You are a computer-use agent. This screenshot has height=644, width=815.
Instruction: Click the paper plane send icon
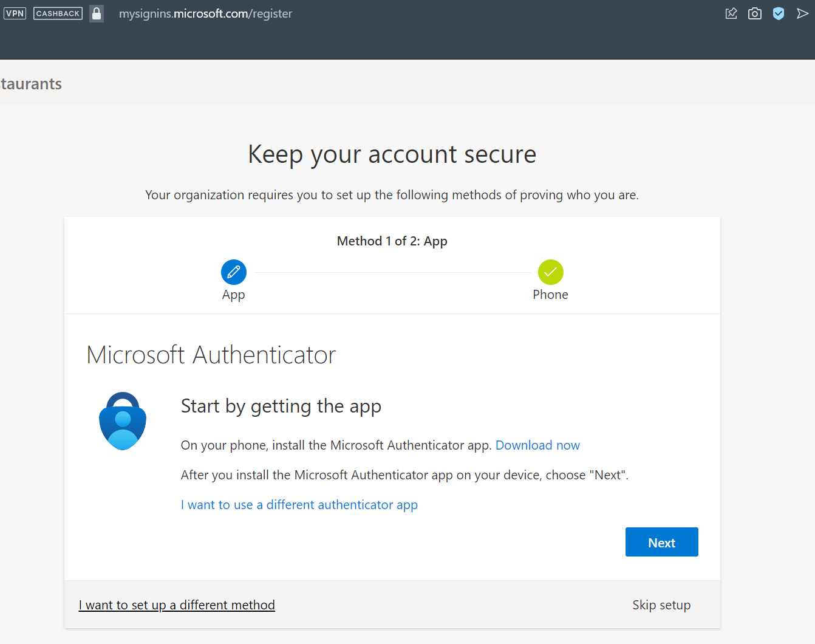click(802, 13)
